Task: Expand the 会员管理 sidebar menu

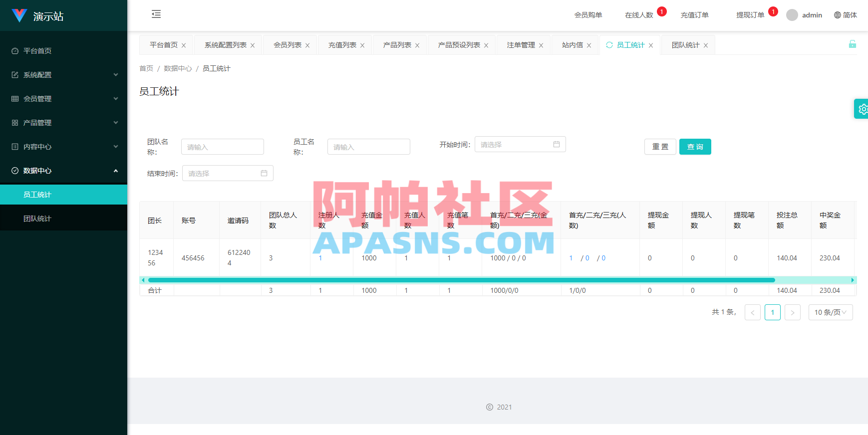Action: pos(64,99)
